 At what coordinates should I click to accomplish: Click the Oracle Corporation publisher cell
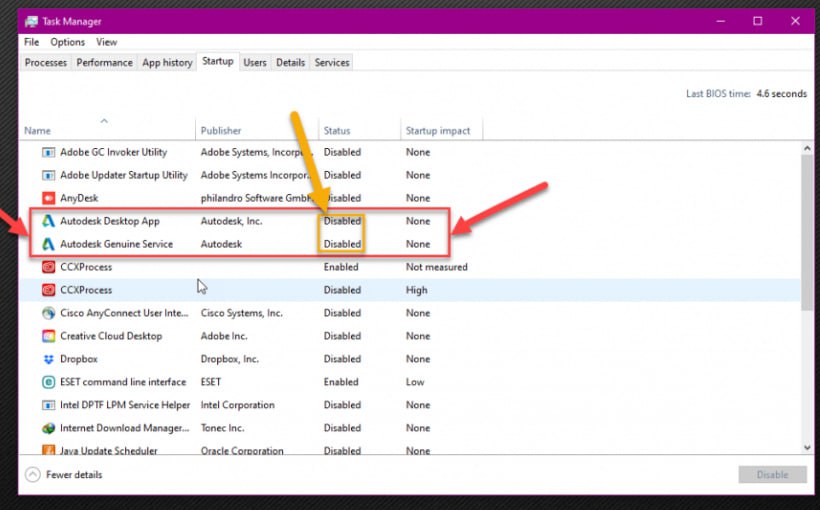point(242,451)
